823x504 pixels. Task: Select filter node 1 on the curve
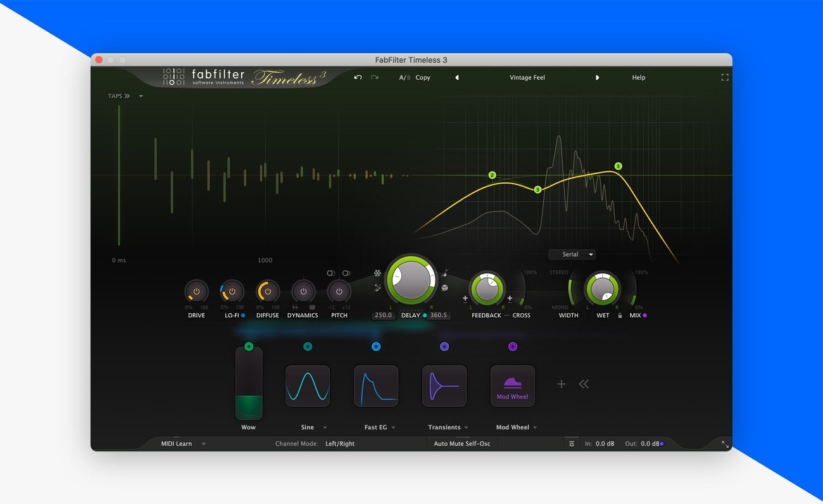click(x=619, y=167)
